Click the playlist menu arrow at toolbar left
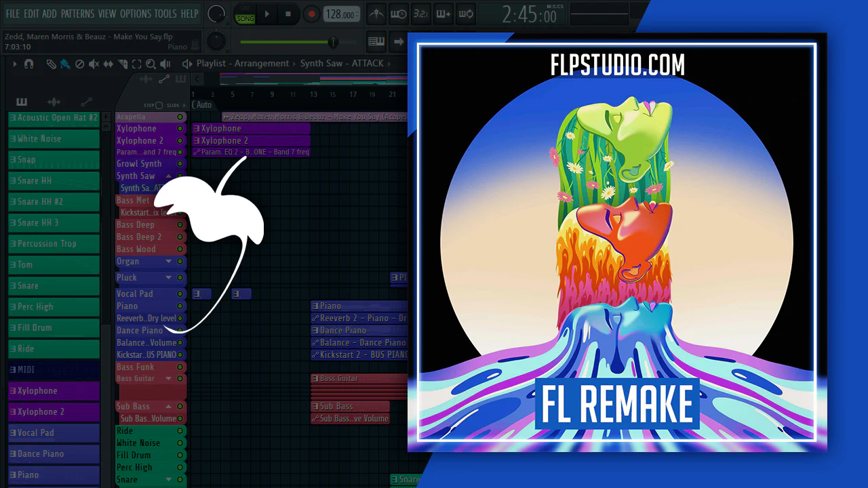This screenshot has width=868, height=488. coord(14,64)
